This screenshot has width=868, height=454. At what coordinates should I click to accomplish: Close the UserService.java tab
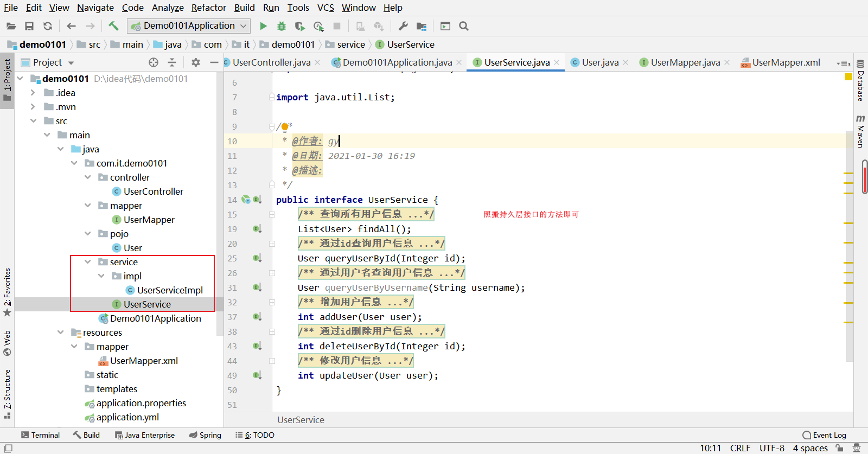557,63
